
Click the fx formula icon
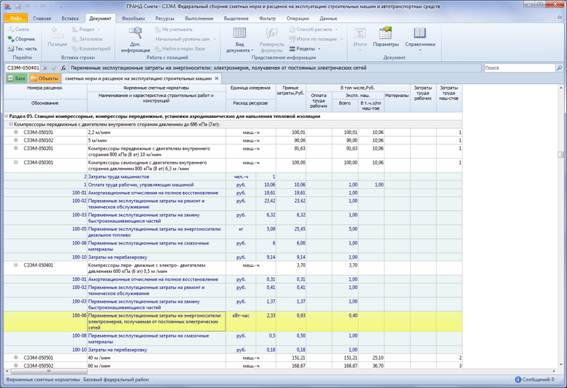click(x=63, y=68)
